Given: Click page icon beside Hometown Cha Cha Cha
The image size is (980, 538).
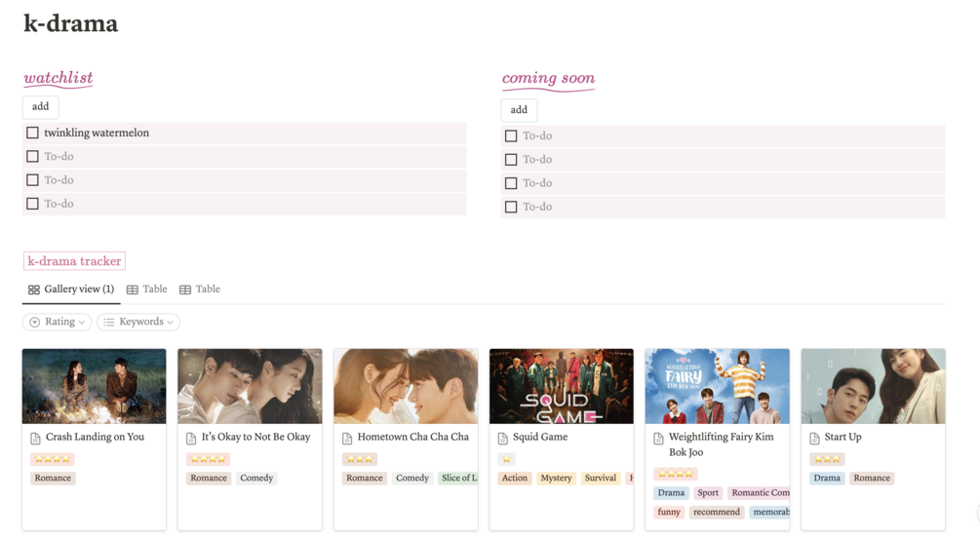Looking at the screenshot, I should point(347,439).
